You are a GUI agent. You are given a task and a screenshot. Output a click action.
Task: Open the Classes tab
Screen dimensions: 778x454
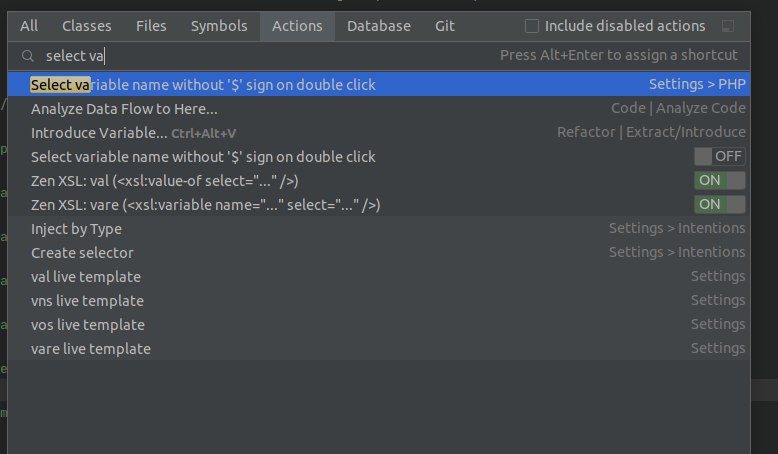(87, 26)
